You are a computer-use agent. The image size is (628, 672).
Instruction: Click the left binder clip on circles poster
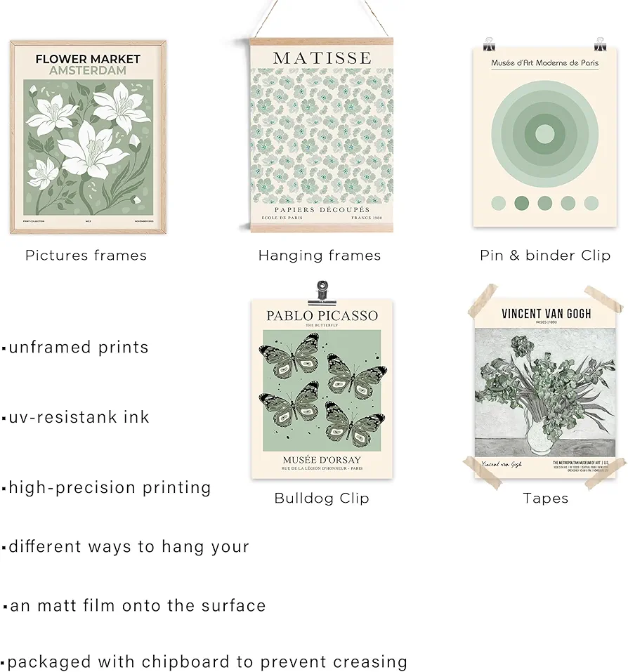[x=489, y=44]
